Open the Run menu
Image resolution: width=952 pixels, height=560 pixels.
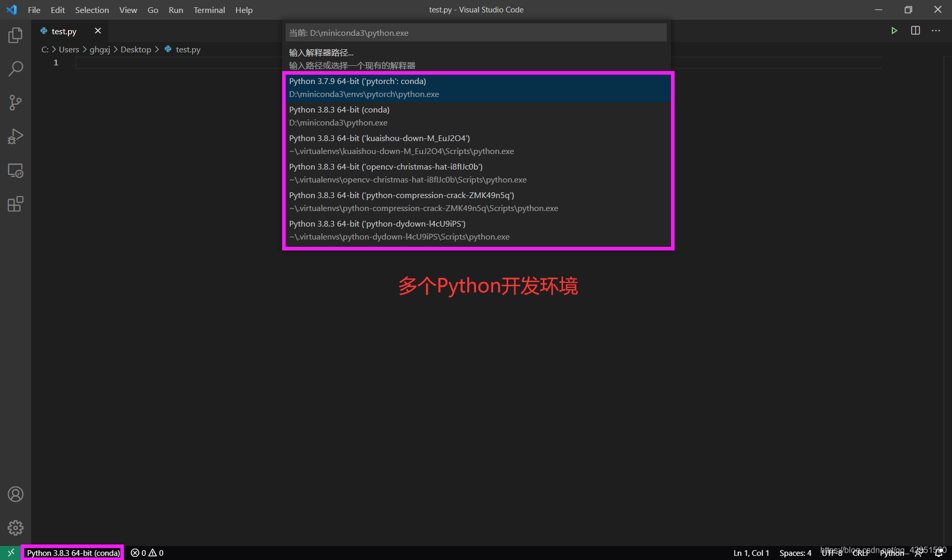pyautogui.click(x=176, y=10)
